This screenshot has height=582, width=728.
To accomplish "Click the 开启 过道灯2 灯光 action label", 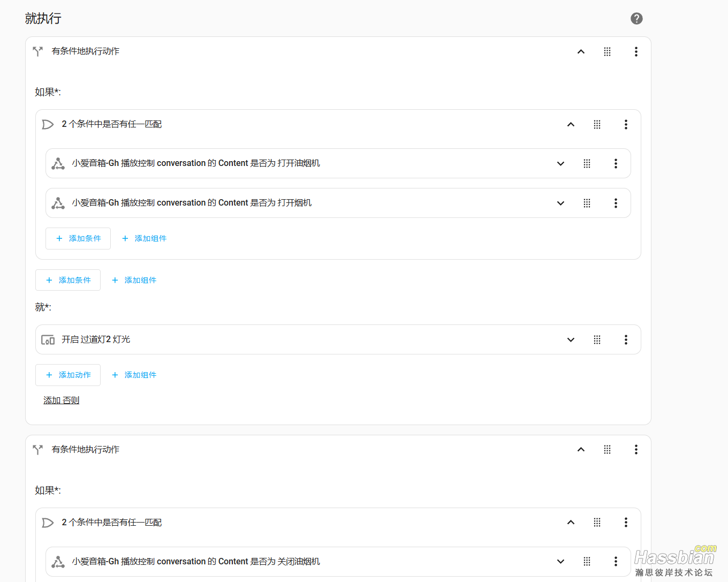I will pos(96,339).
